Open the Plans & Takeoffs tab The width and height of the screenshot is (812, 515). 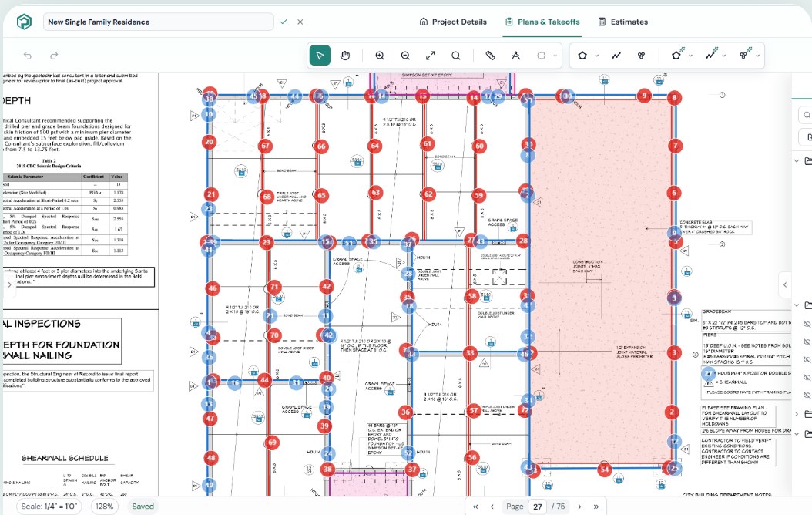[542, 22]
